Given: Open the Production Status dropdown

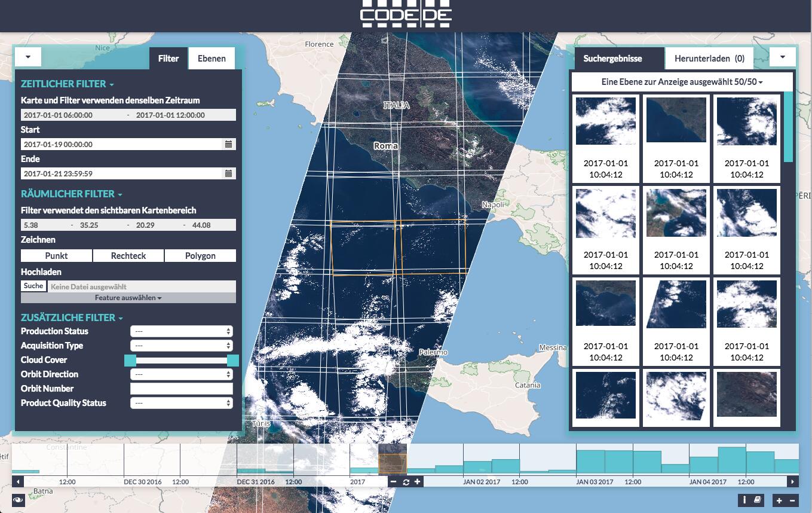Looking at the screenshot, I should 182,331.
